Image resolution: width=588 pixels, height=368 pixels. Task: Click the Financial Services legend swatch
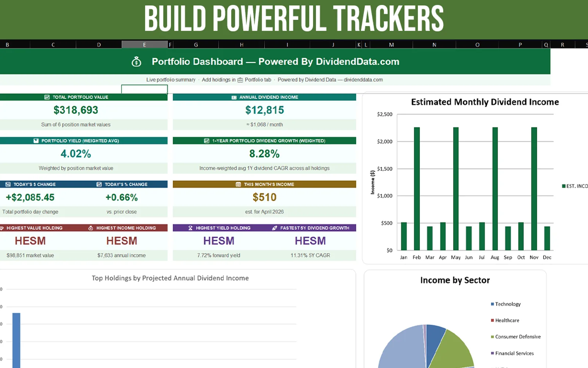click(x=492, y=353)
